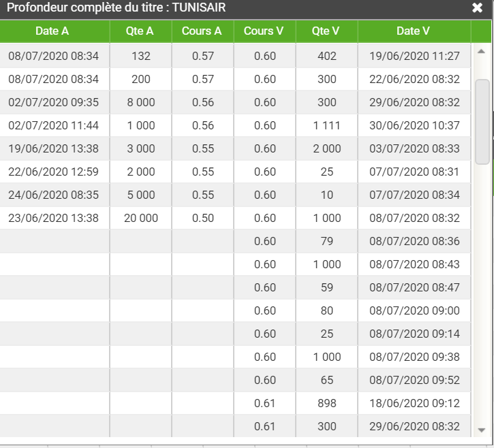Screen dimensions: 494x448
Task: Sort by the Date V column header
Action: tap(414, 31)
